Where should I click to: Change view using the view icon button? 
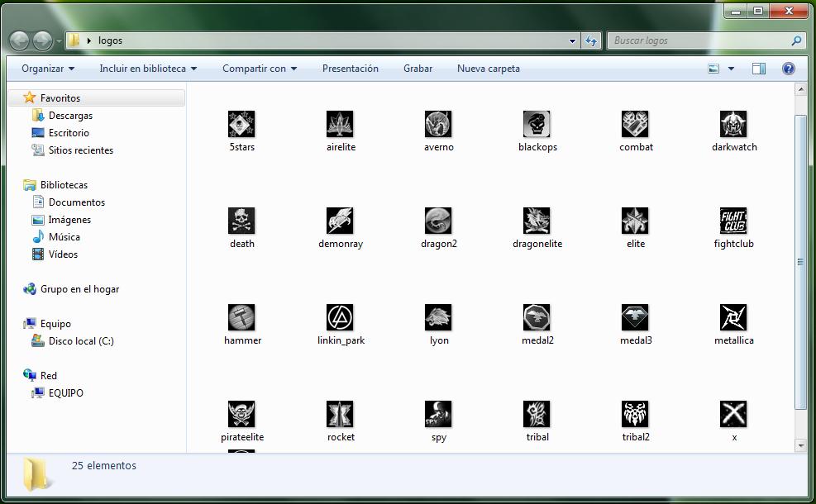713,69
